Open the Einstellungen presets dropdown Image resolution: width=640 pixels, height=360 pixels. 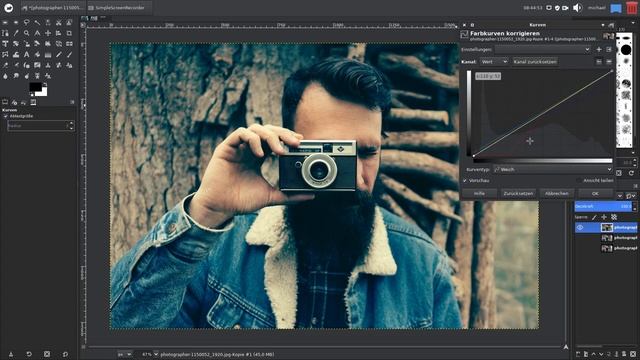(543, 49)
